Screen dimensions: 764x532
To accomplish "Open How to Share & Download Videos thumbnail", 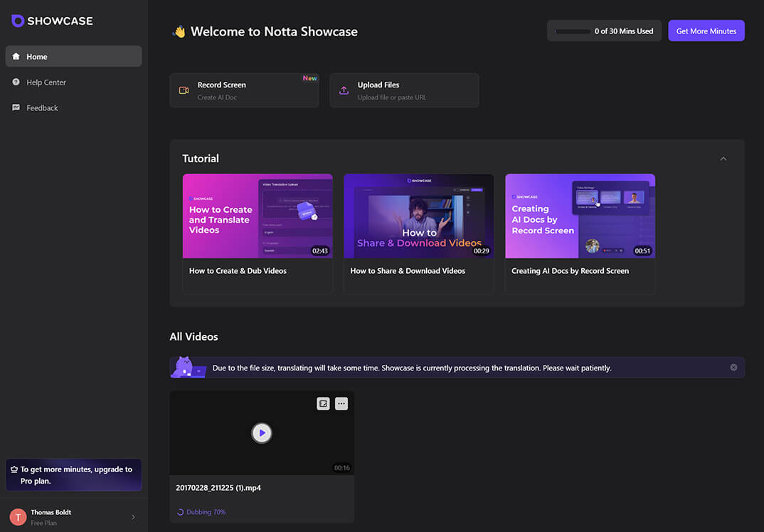I will (418, 216).
